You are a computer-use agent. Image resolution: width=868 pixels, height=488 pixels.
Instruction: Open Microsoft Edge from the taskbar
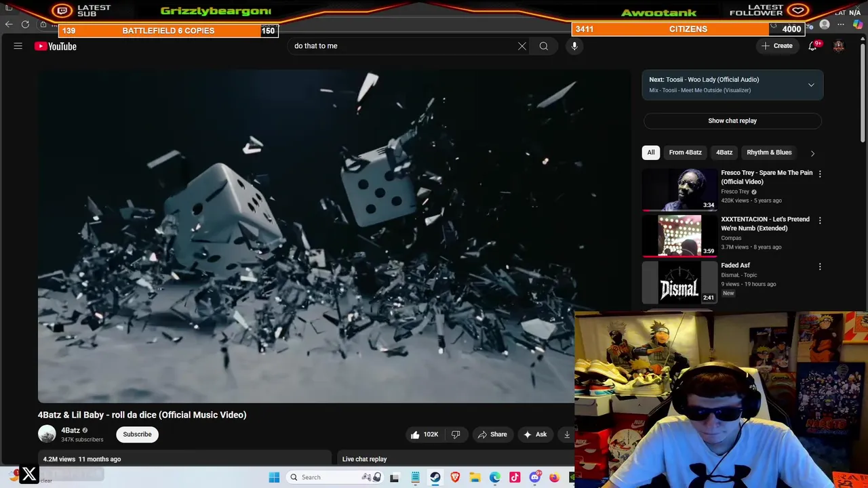(495, 477)
